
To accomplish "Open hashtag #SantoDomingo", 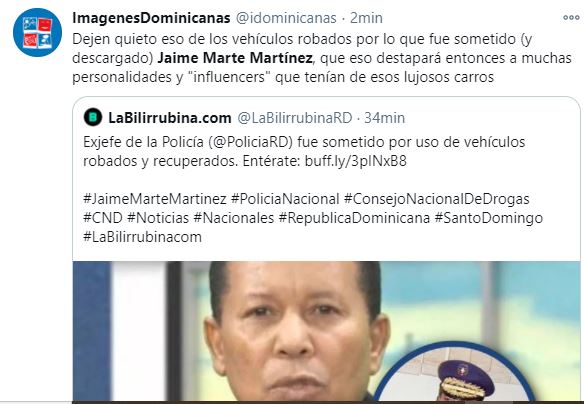I will pyautogui.click(x=489, y=218).
